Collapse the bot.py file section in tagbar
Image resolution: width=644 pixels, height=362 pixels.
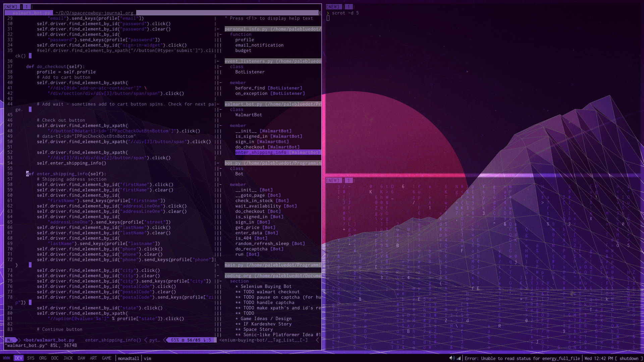point(218,163)
